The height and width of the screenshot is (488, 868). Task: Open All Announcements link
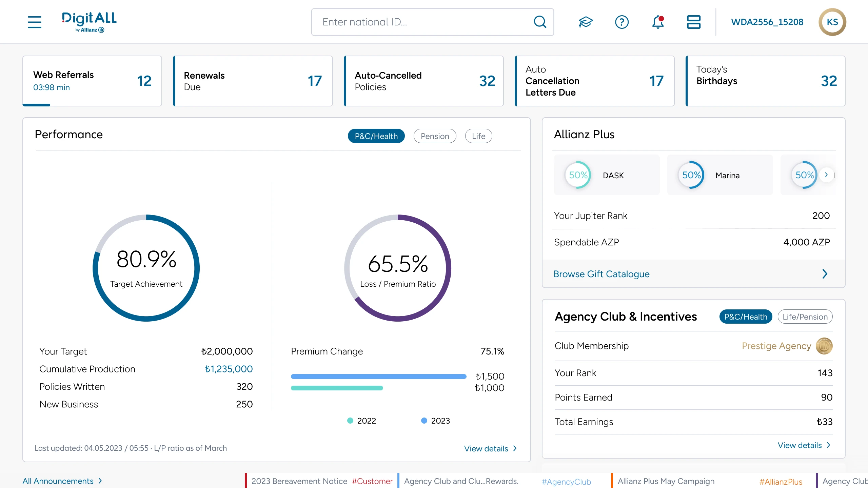pyautogui.click(x=58, y=481)
